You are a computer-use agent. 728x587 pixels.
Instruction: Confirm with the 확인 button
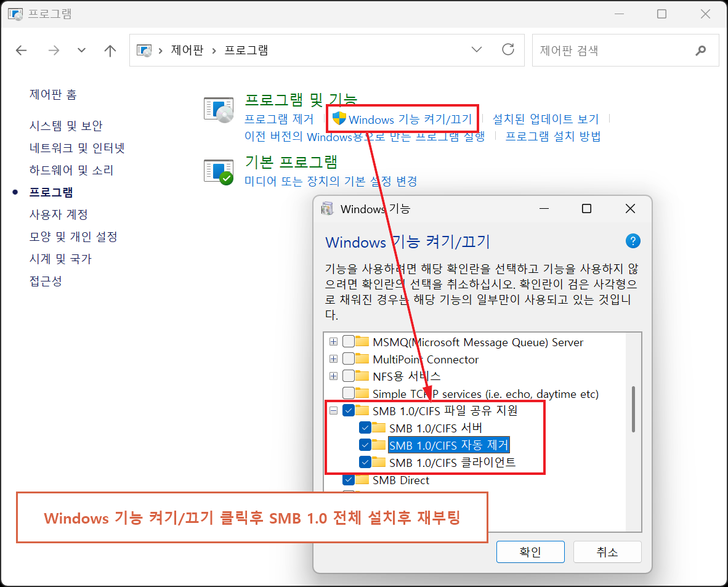530,552
